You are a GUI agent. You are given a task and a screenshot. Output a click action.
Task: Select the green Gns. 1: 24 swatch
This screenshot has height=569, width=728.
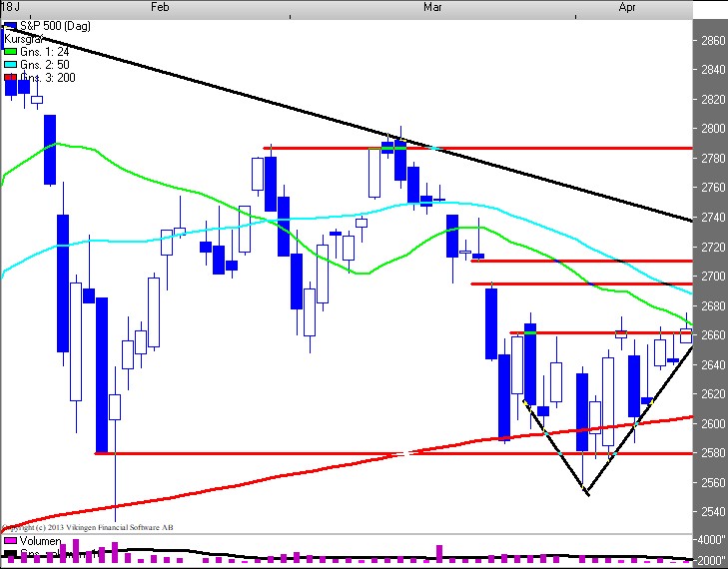pos(10,52)
